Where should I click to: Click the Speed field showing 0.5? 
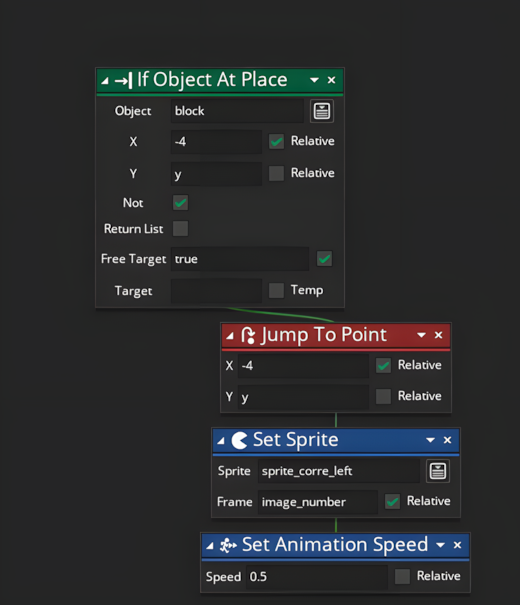pyautogui.click(x=317, y=576)
